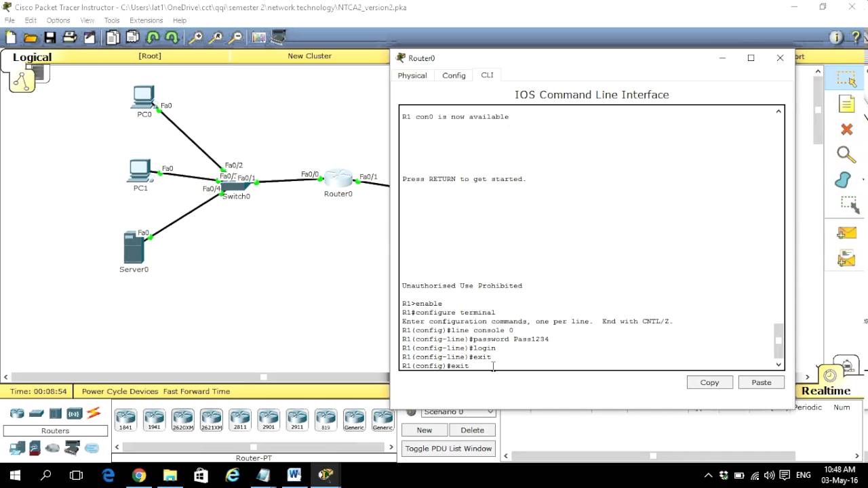Click the Paste toolbar icon

(132, 38)
